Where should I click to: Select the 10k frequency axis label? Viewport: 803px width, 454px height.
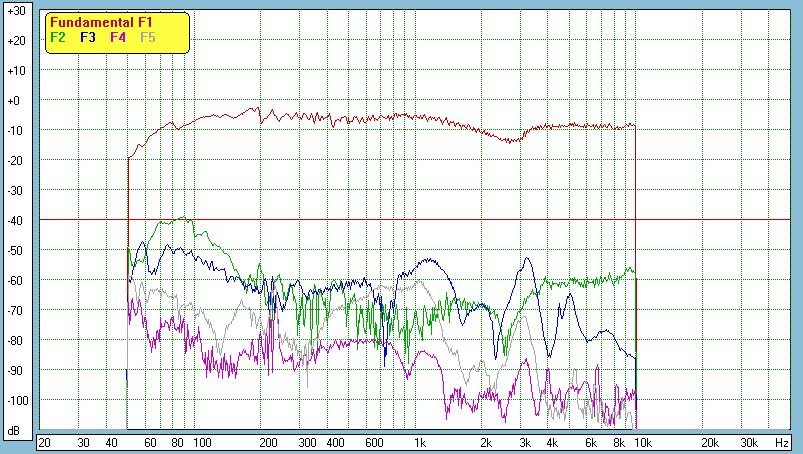point(643,441)
